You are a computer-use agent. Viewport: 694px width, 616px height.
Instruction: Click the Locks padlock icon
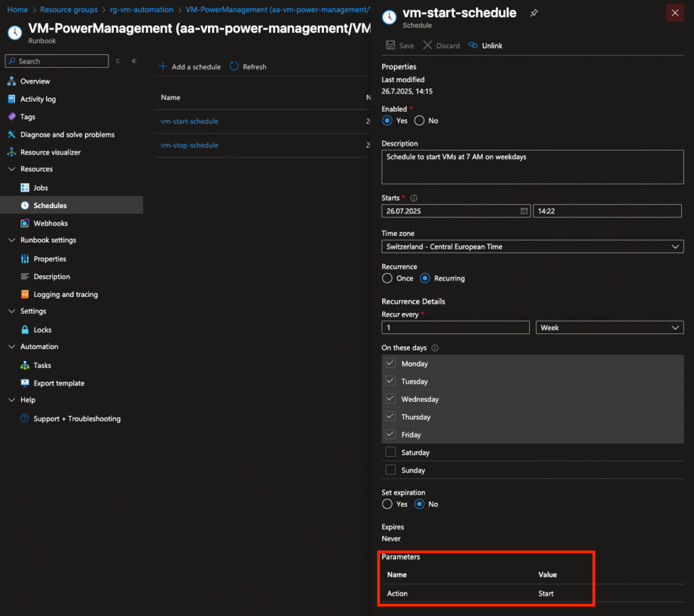(x=25, y=329)
